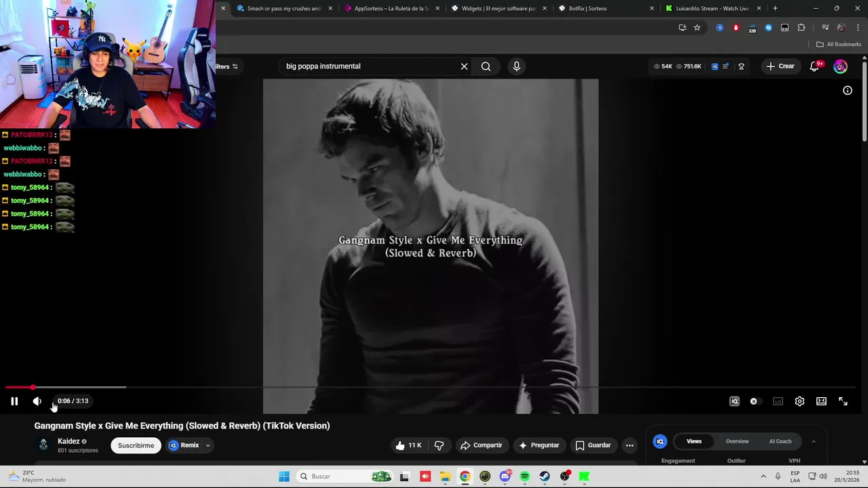Open the vidIQ list icon in header
868x488 pixels.
pyautogui.click(x=726, y=66)
